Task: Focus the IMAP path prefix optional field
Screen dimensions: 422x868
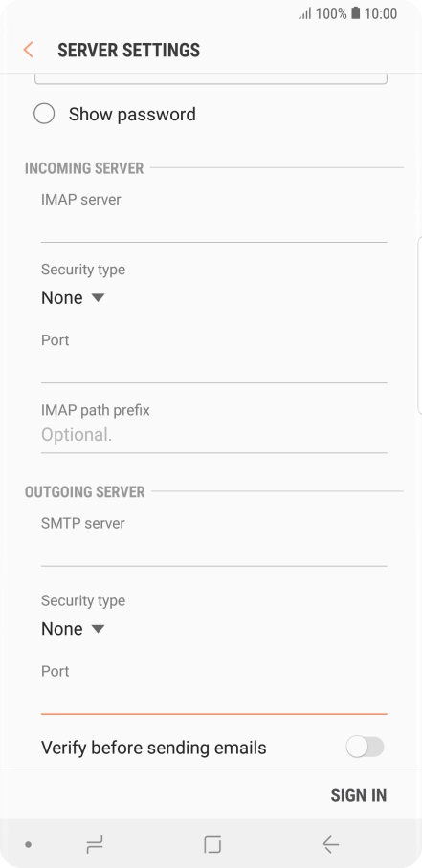Action: pos(213,436)
